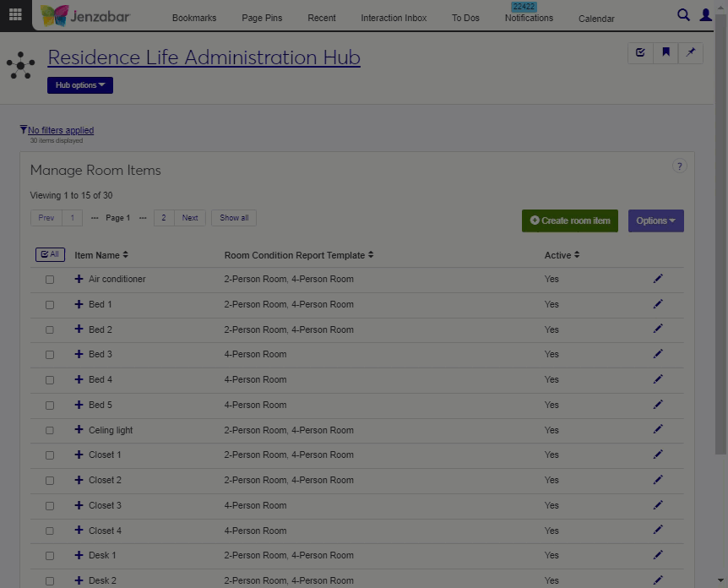The height and width of the screenshot is (588, 728).
Task: Click the bookmark page icon
Action: 666,53
